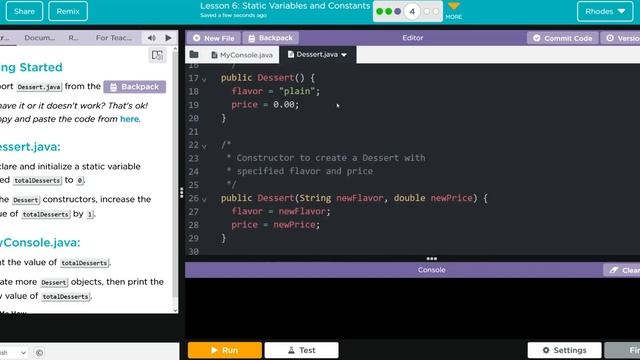Collapse constructor fold at line 26
The image size is (640, 360).
[x=204, y=200]
